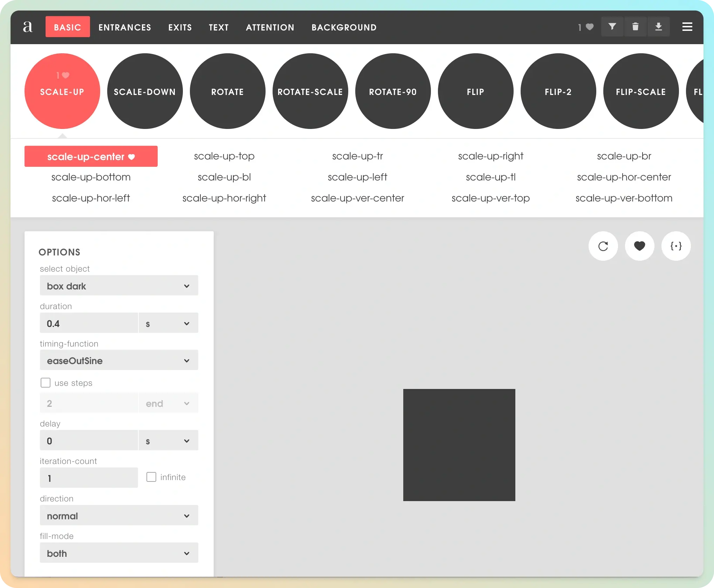Check the infinite iteration checkbox
714x588 pixels.
pos(151,477)
